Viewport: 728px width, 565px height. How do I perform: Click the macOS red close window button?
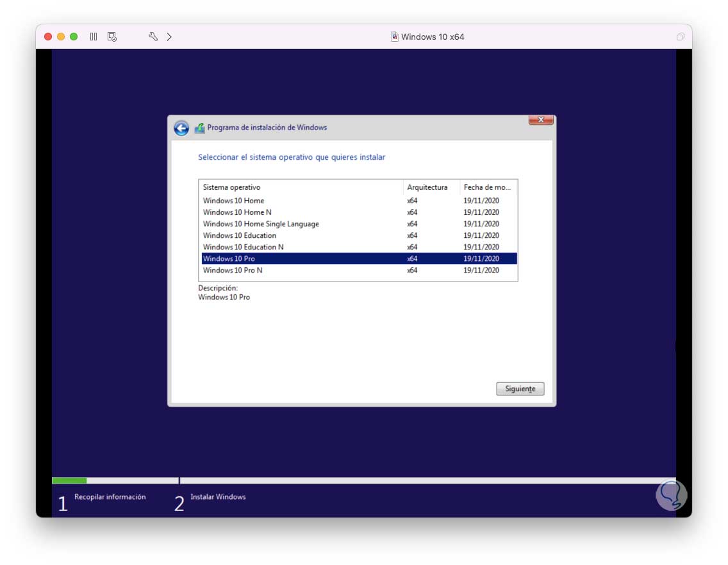[48, 37]
